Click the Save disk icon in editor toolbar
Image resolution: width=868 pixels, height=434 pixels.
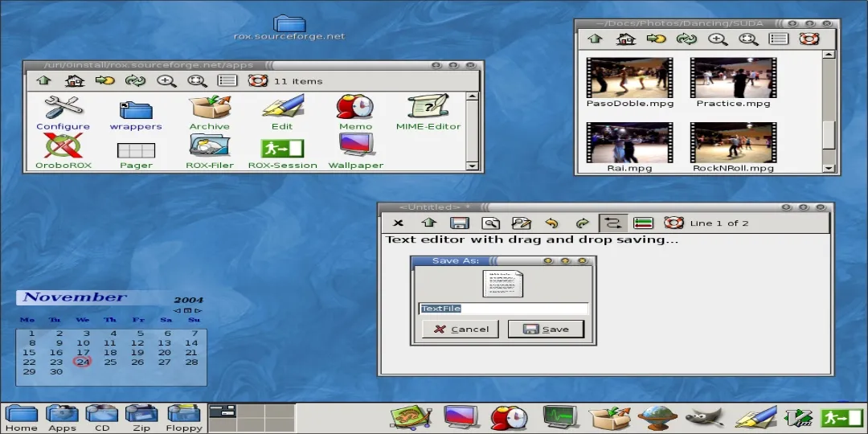click(459, 223)
